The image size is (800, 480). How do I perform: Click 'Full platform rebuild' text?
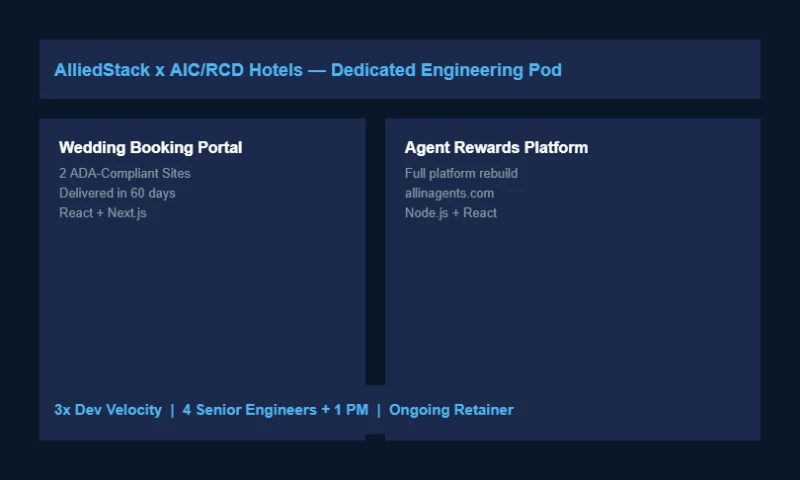coord(461,173)
